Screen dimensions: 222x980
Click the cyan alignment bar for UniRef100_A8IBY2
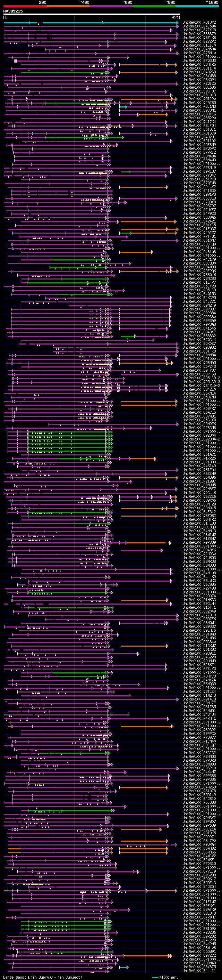point(91,23)
